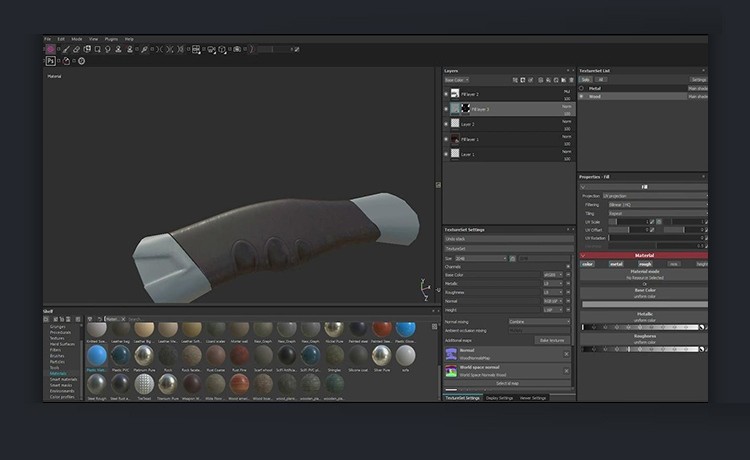Open the Filtering dropdown
Viewport: 750px width, 460px height.
[658, 205]
